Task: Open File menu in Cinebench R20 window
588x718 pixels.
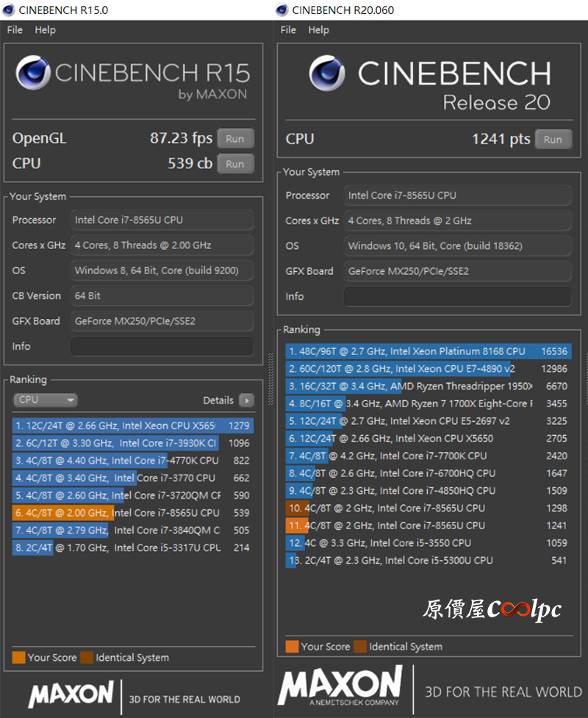Action: (x=288, y=30)
